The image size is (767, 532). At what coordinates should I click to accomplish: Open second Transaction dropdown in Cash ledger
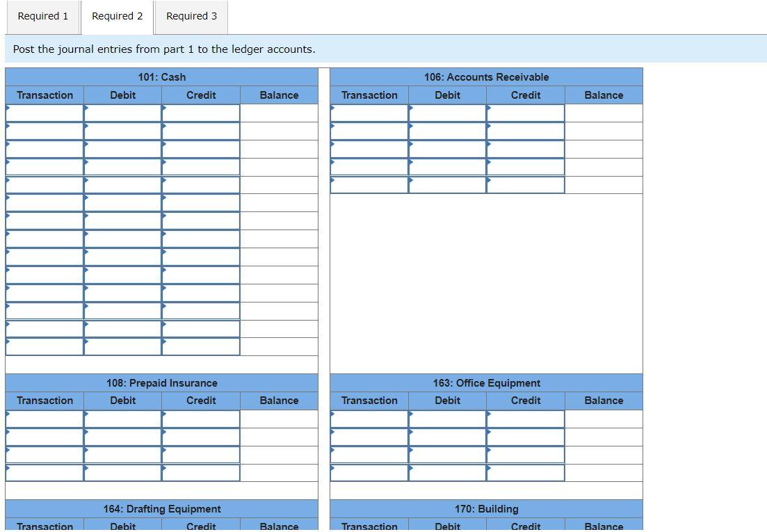45,131
